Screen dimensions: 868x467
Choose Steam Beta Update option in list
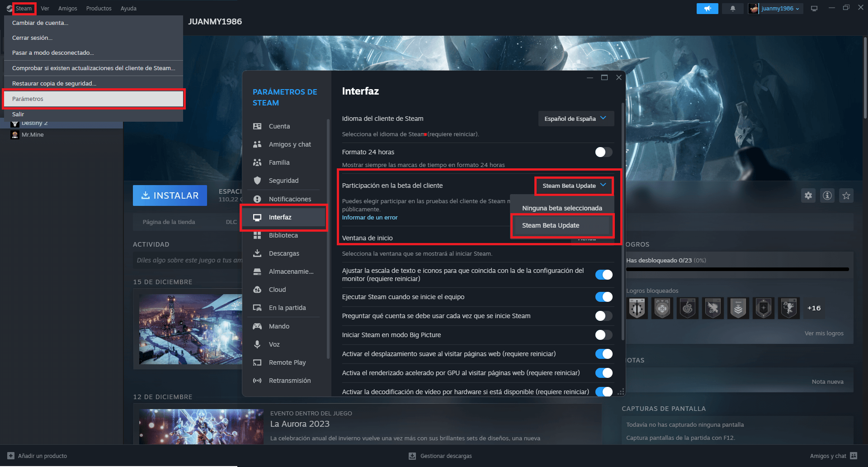(562, 225)
